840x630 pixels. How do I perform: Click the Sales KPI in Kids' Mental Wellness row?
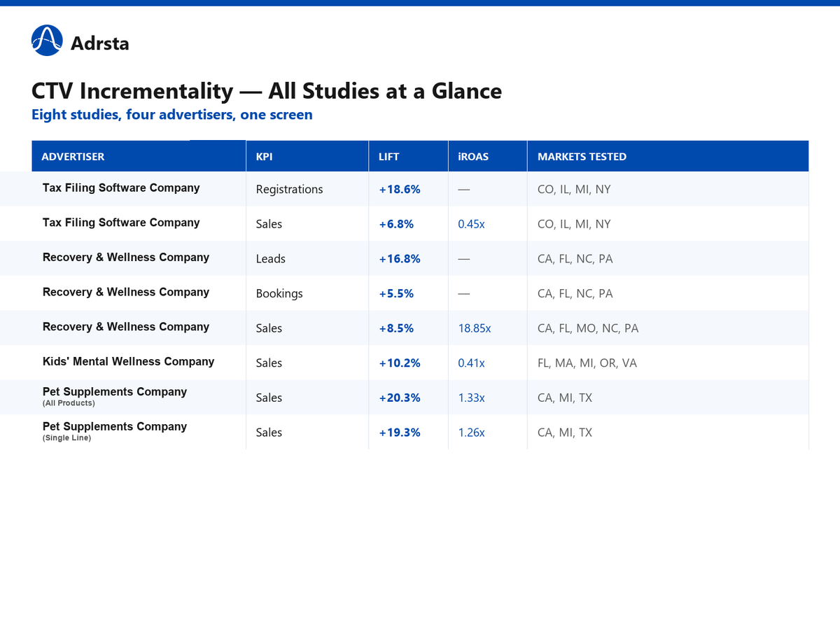tap(269, 363)
